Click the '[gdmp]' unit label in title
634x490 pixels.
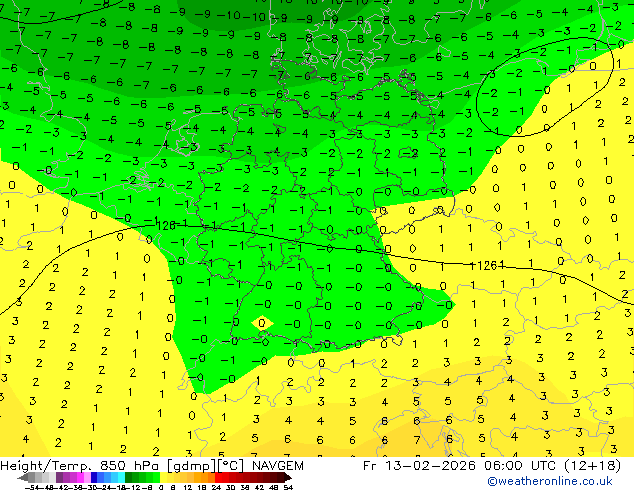click(x=191, y=466)
